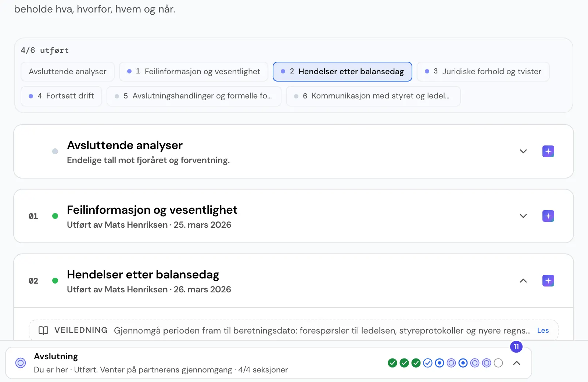This screenshot has height=382, width=588.
Task: Select chip 1 Feilinformasjon og vesentlighet
Action: pos(194,72)
